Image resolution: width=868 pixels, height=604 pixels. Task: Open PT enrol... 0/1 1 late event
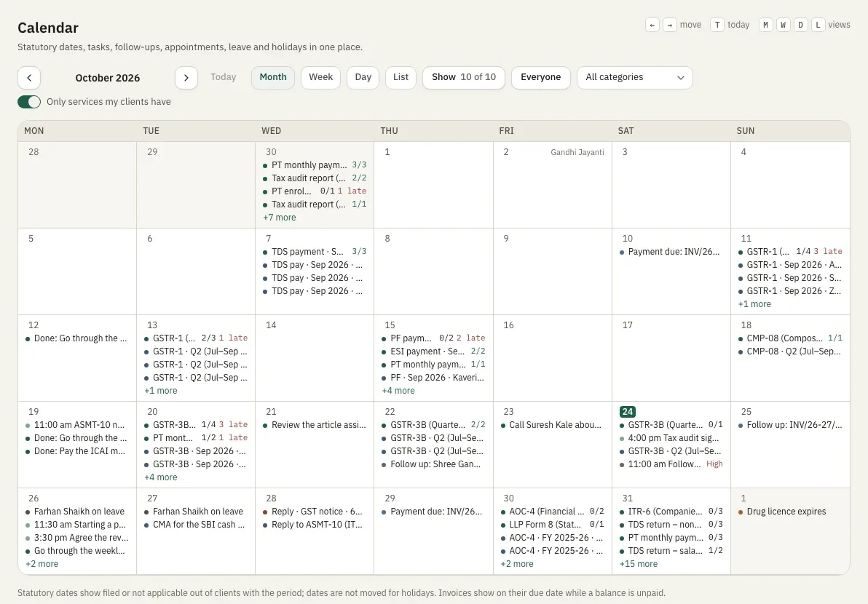click(315, 191)
